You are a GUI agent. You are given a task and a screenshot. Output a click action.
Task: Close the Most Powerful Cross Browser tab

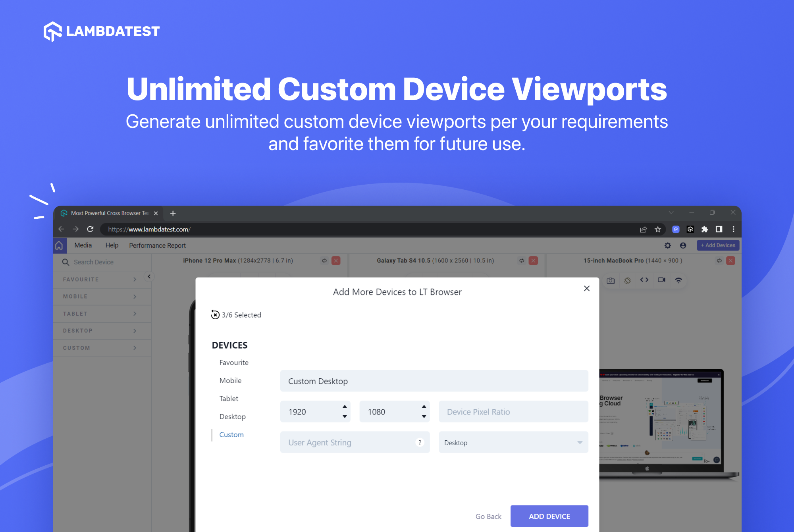(156, 213)
